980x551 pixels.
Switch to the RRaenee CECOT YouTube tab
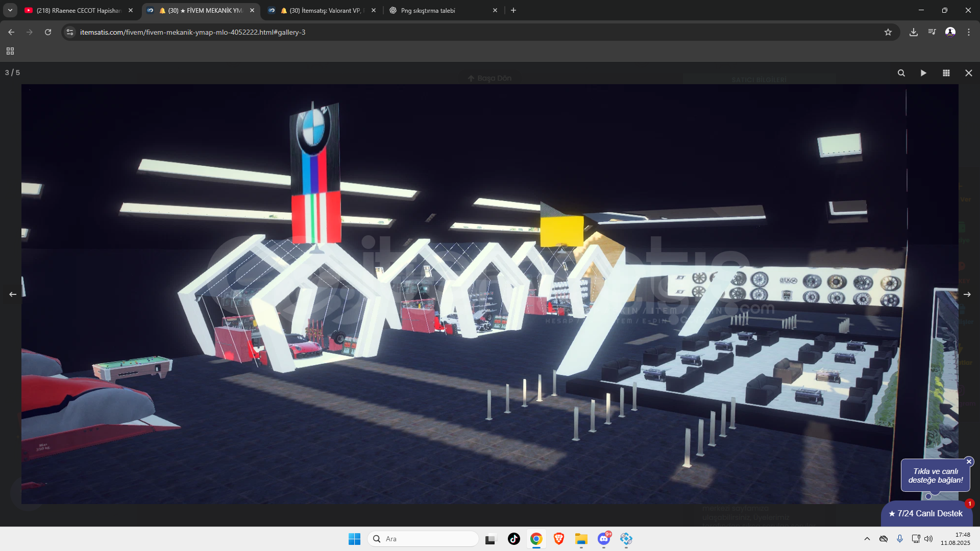click(79, 10)
